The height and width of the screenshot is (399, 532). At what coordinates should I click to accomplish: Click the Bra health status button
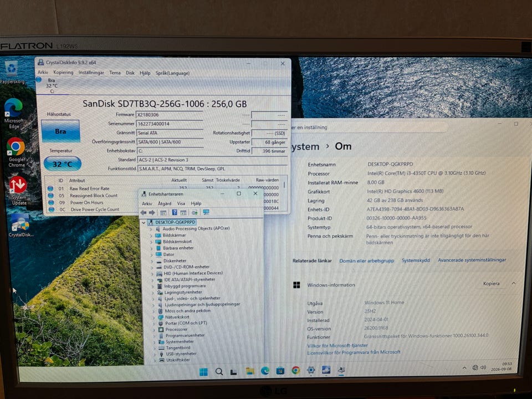click(x=60, y=131)
